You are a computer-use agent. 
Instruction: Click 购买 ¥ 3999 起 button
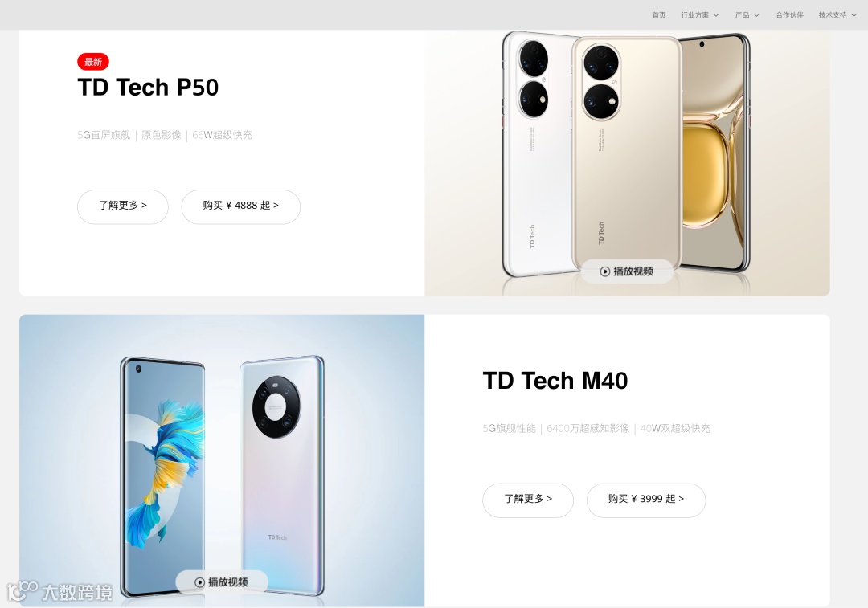tap(646, 500)
